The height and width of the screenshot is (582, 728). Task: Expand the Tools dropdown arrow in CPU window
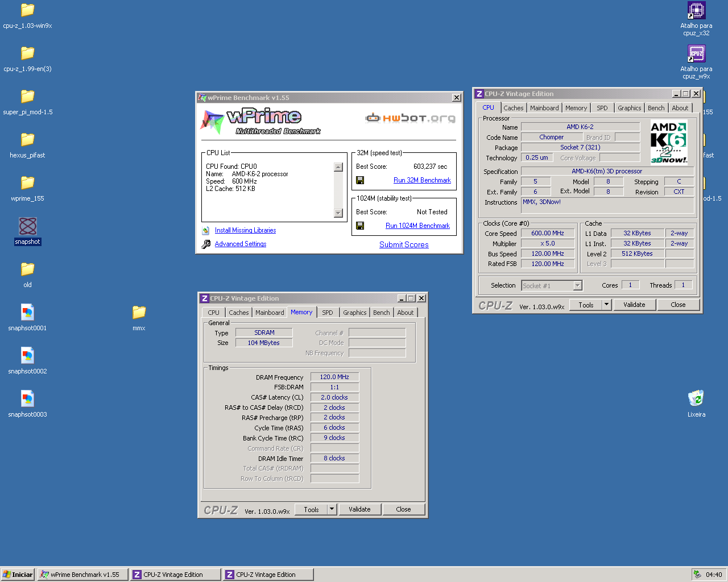coord(607,305)
